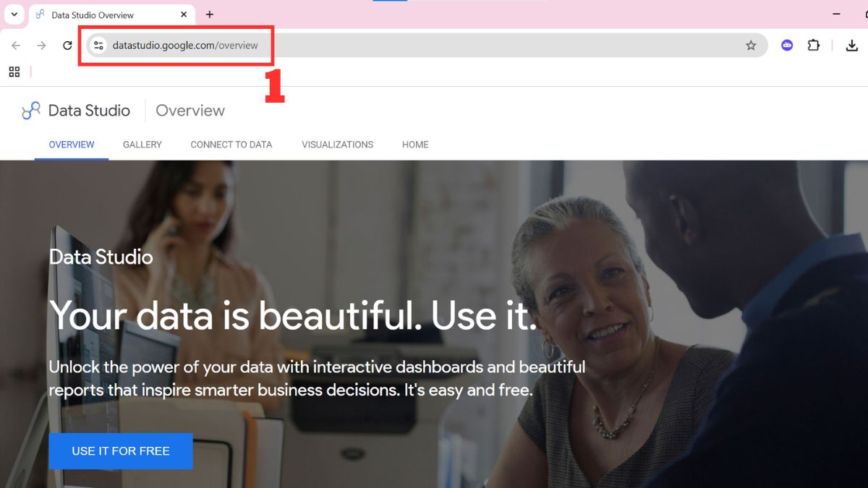Open the GALLERY tab
This screenshot has width=868, height=488.
pos(142,145)
